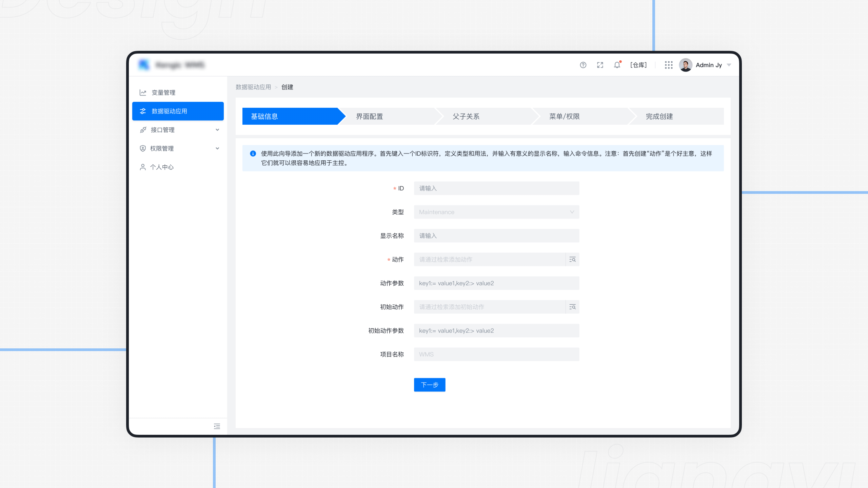Open the search icon beside 动作 field
868x488 pixels.
click(x=572, y=260)
